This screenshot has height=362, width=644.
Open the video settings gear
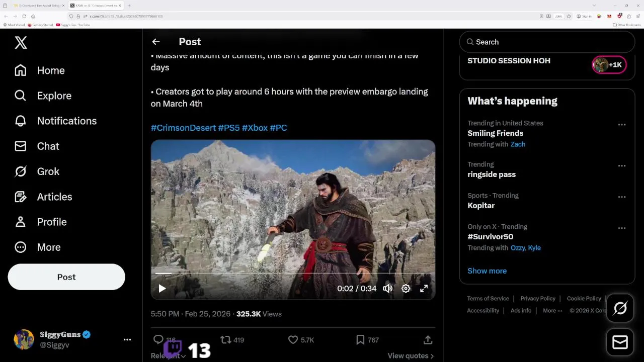tap(406, 289)
